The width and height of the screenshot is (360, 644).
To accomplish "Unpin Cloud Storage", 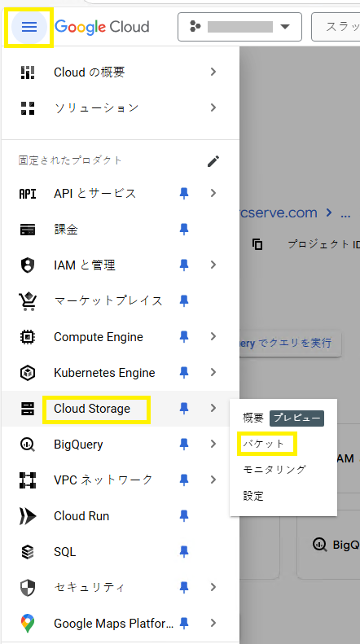I will (184, 409).
